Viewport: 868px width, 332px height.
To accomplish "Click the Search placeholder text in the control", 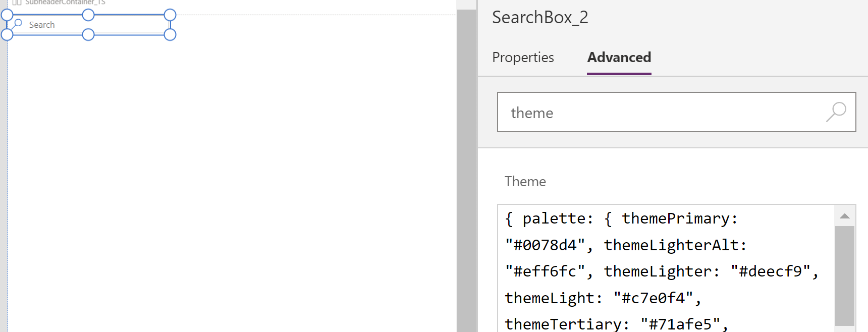I will click(x=42, y=24).
